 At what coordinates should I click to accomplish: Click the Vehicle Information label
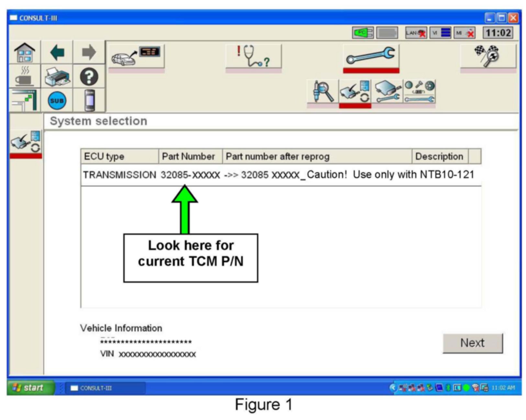pyautogui.click(x=121, y=328)
